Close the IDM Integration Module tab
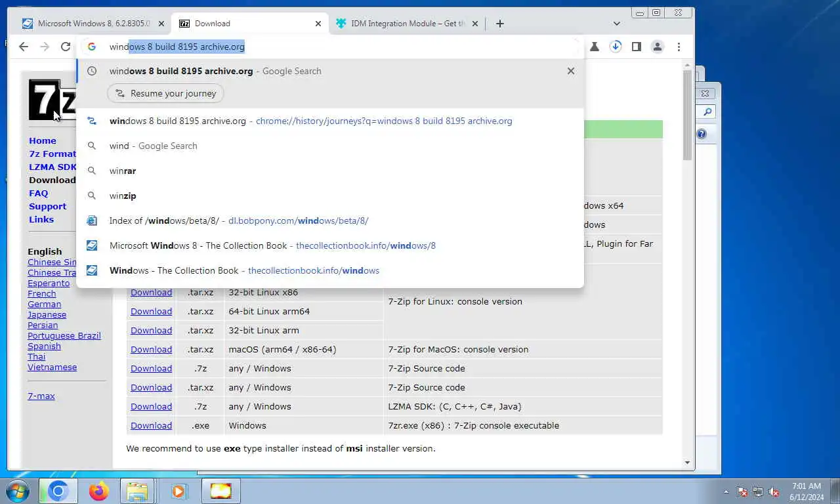The height and width of the screenshot is (504, 840). click(475, 24)
